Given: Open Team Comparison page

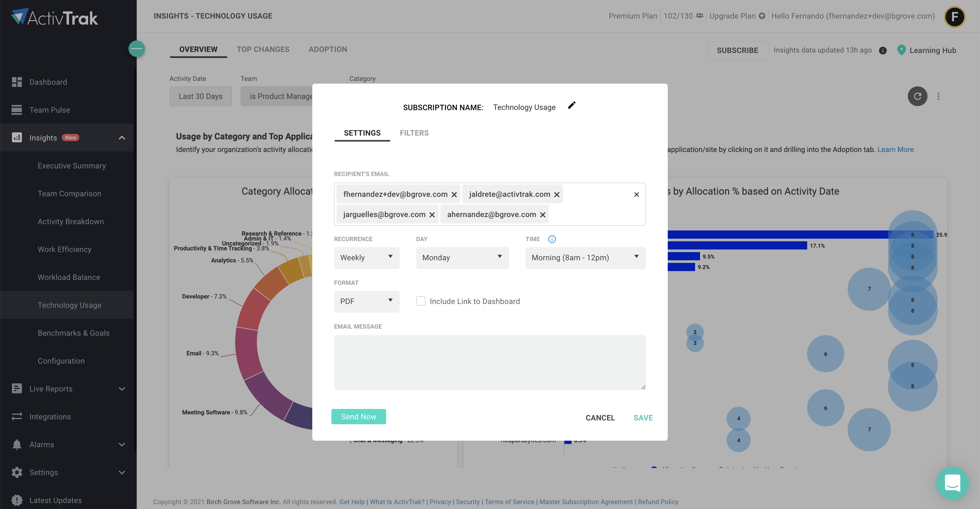Looking at the screenshot, I should (69, 194).
